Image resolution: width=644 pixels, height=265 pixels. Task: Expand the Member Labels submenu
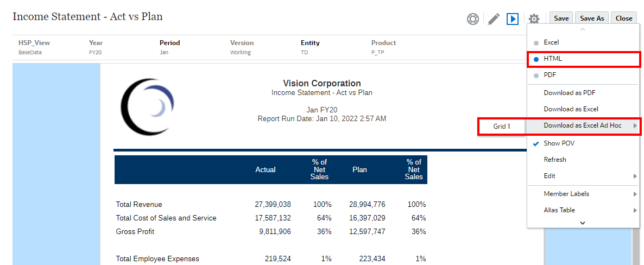point(635,194)
